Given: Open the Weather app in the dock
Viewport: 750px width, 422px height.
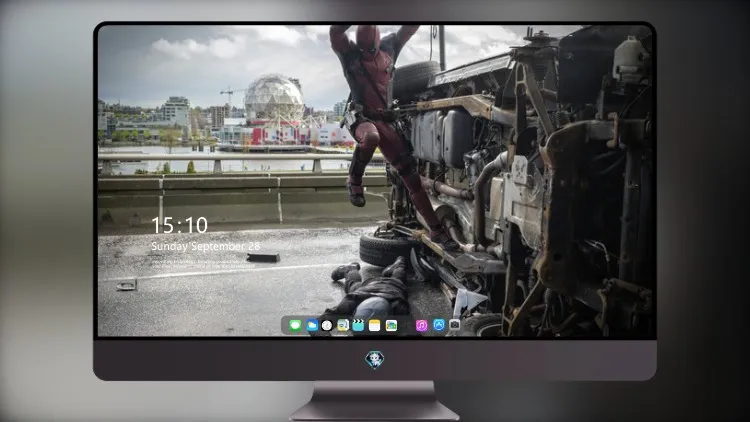Looking at the screenshot, I should (312, 325).
